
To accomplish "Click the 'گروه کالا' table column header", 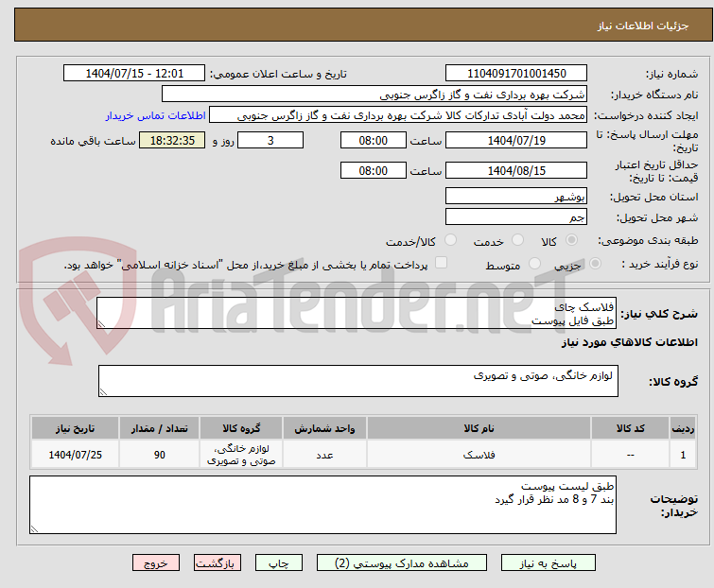I will [x=241, y=428].
